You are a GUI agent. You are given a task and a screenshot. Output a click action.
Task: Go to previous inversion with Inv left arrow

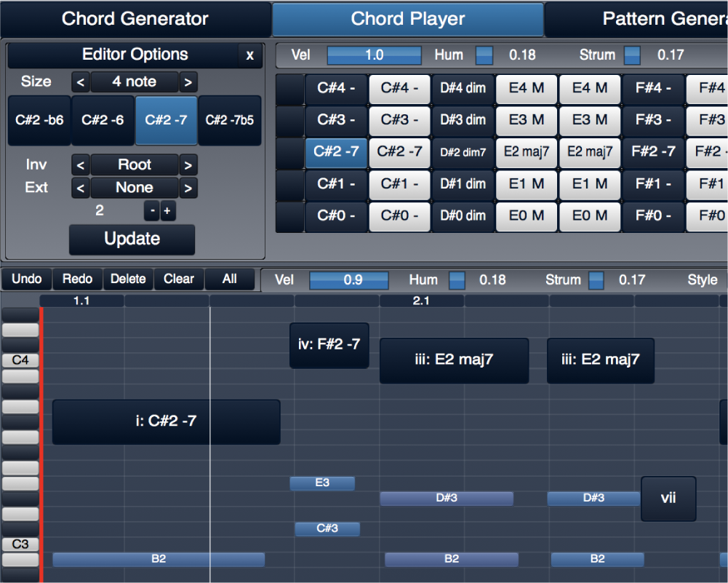(80, 165)
